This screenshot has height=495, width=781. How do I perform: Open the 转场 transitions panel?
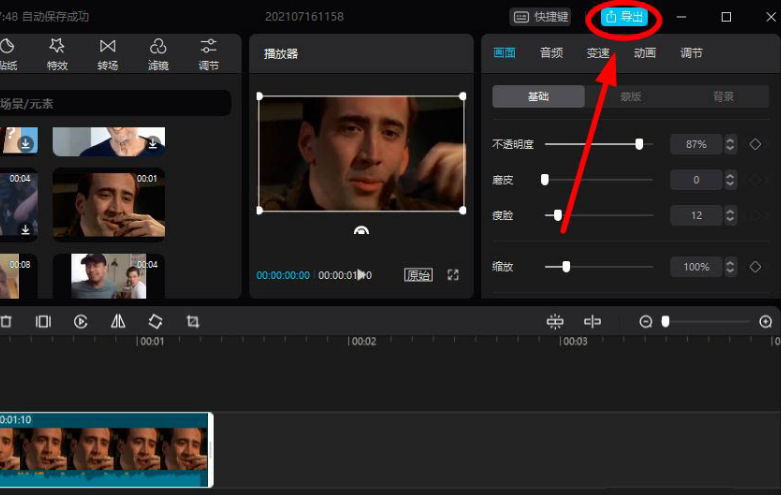(107, 53)
